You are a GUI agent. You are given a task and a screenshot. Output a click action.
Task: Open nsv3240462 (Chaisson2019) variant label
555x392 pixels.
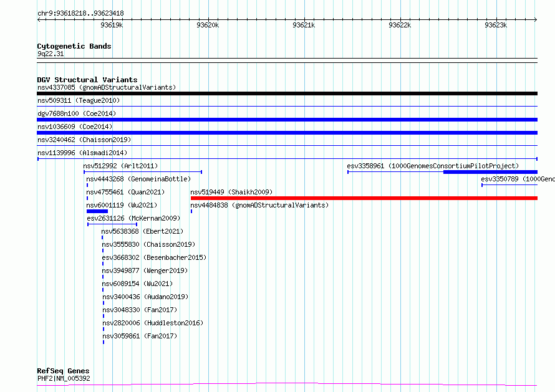click(x=84, y=140)
